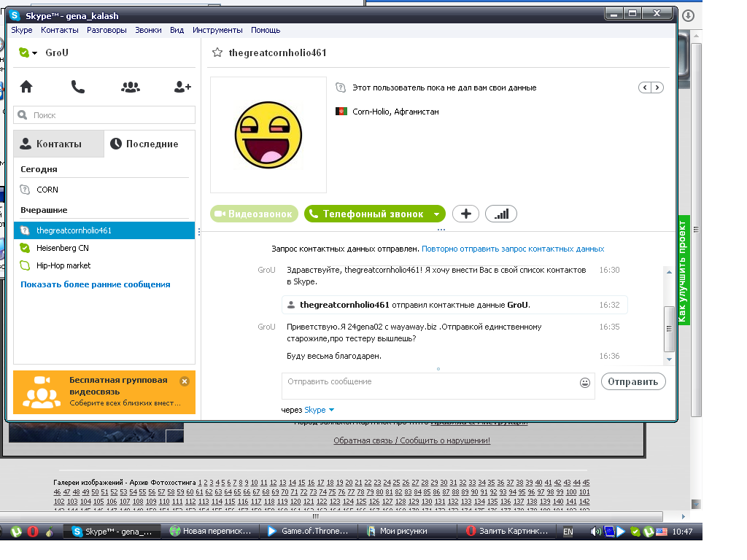
Task: Open the Контакты menu in the menu bar
Action: click(x=60, y=30)
